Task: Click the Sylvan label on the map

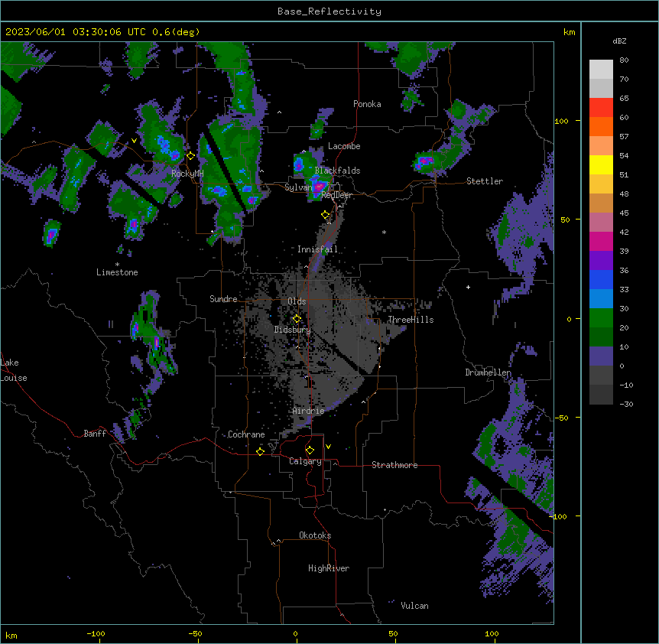Action: coord(298,187)
